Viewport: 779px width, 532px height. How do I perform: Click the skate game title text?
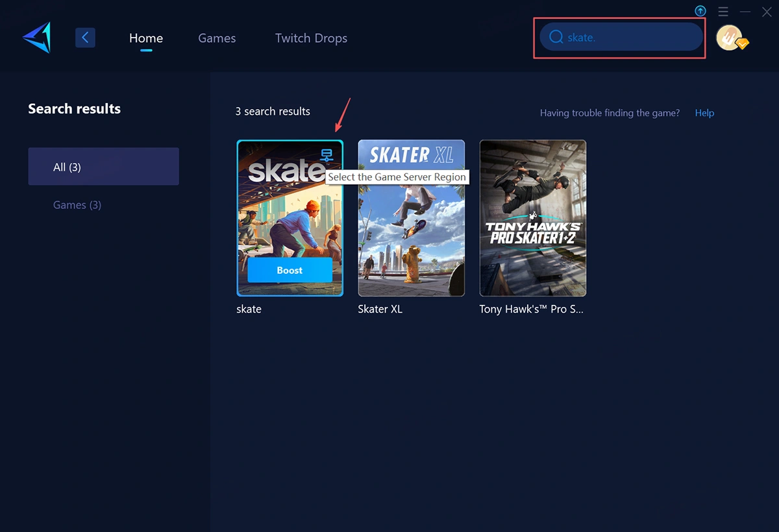249,309
